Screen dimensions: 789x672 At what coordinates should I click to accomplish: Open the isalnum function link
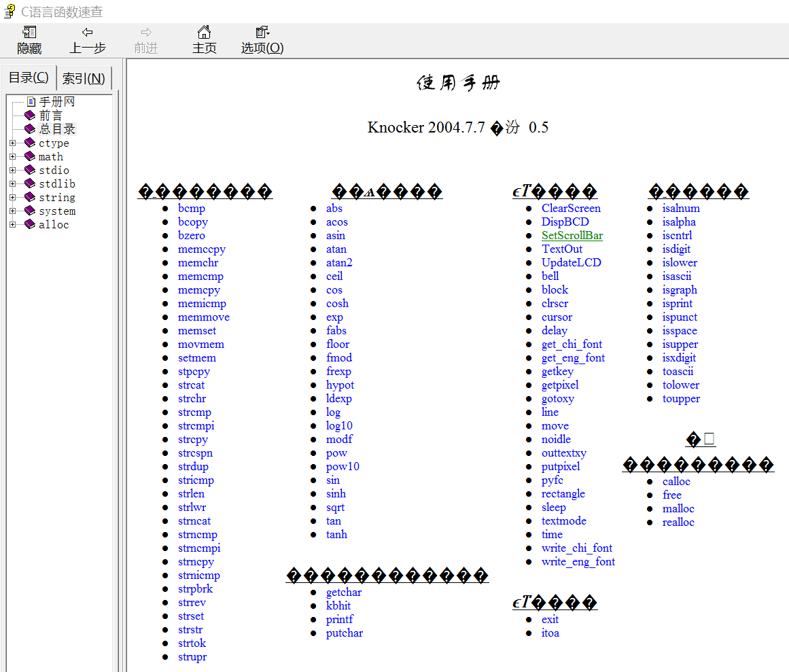point(681,208)
